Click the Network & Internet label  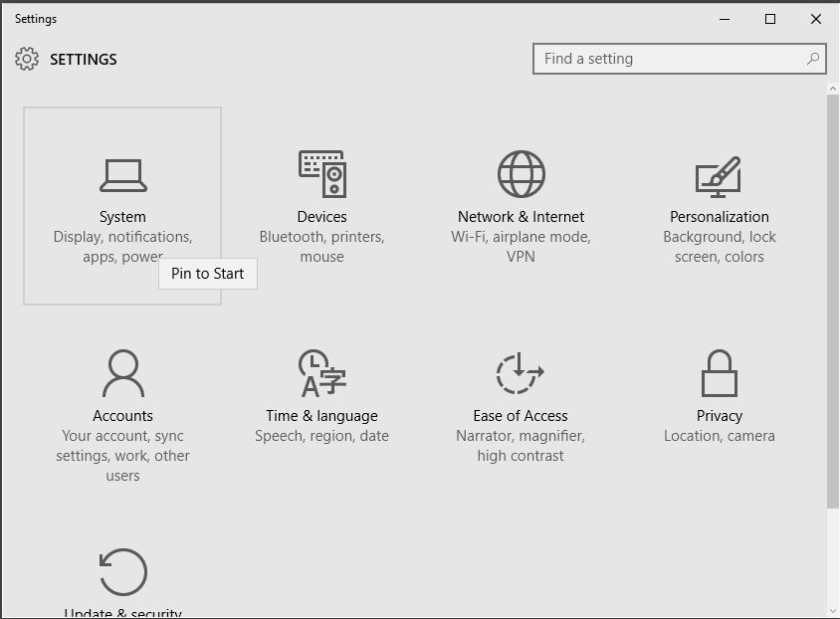pos(521,217)
